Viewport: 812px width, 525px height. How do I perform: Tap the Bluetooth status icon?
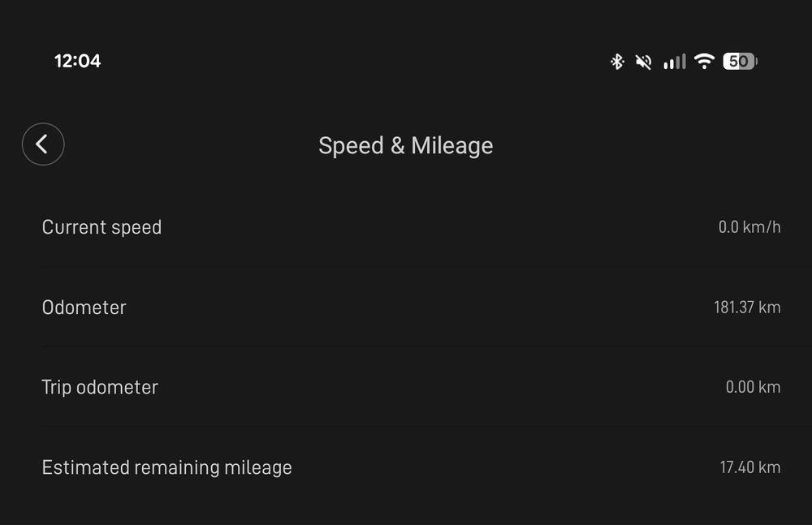click(617, 62)
